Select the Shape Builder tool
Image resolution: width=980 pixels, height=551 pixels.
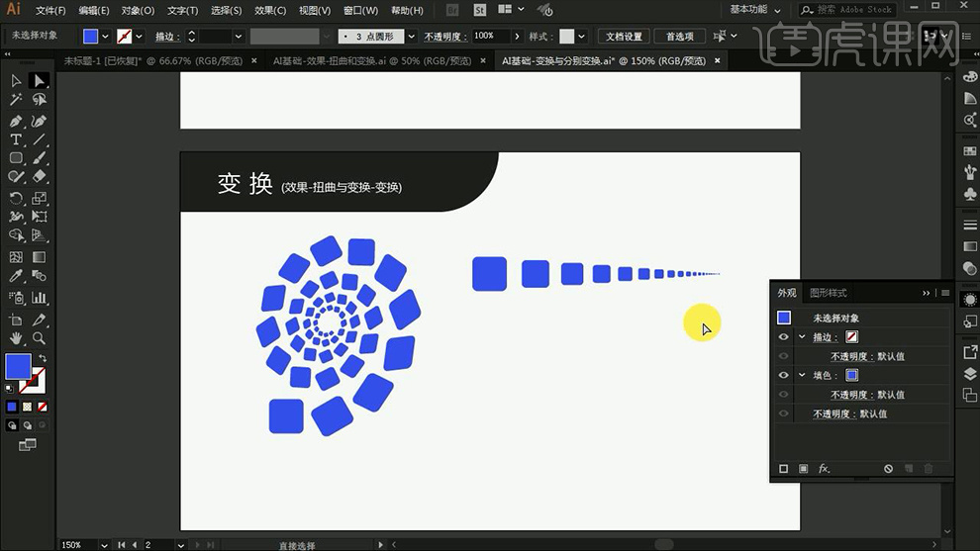click(x=16, y=235)
